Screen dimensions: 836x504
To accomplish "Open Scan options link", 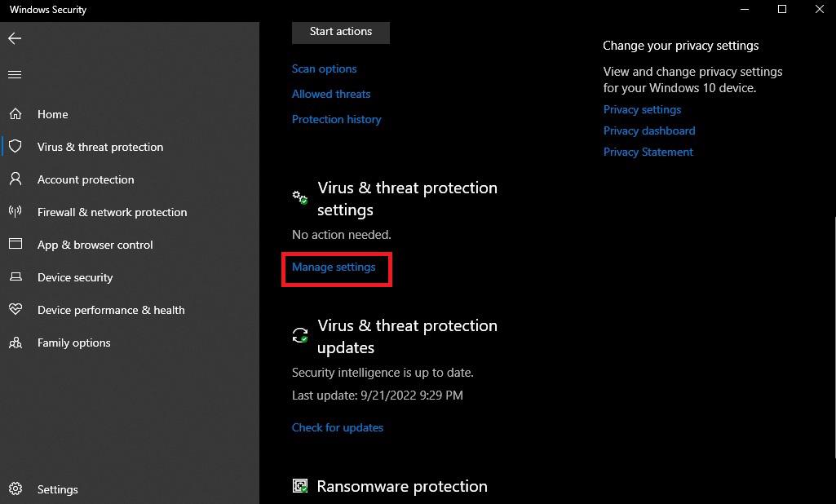I will pos(324,69).
